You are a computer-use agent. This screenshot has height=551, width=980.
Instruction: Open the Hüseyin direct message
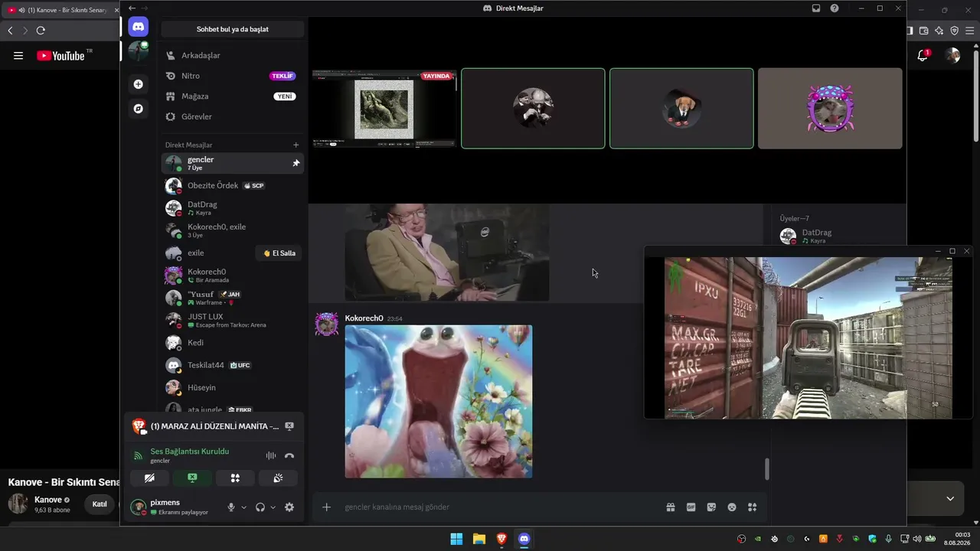coord(233,387)
